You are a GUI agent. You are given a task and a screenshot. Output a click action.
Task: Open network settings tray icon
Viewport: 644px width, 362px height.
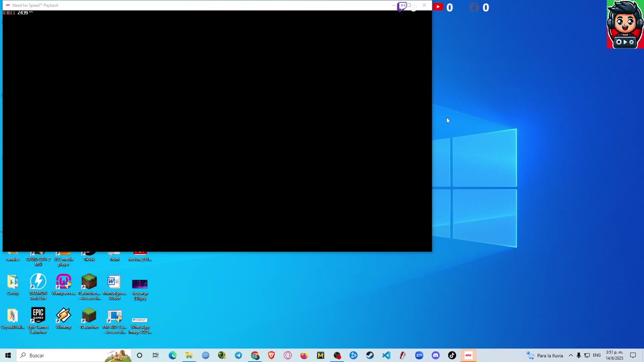(x=587, y=355)
